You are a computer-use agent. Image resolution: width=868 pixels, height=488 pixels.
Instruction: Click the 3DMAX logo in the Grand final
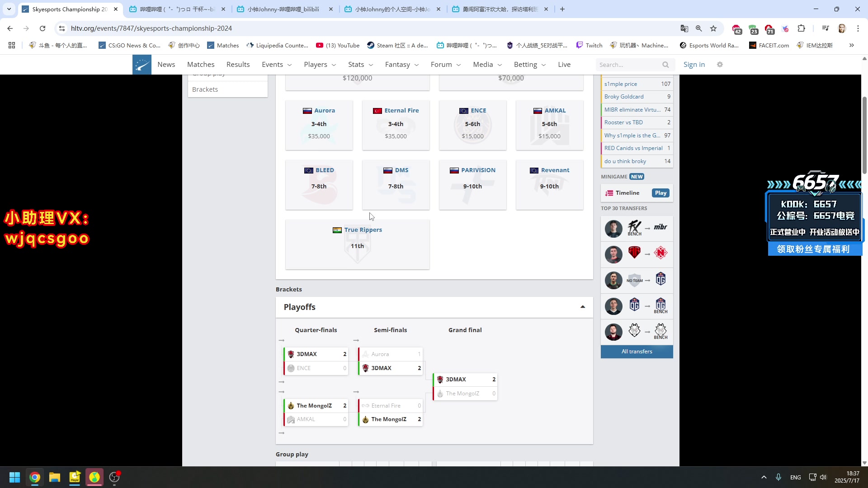[440, 380]
